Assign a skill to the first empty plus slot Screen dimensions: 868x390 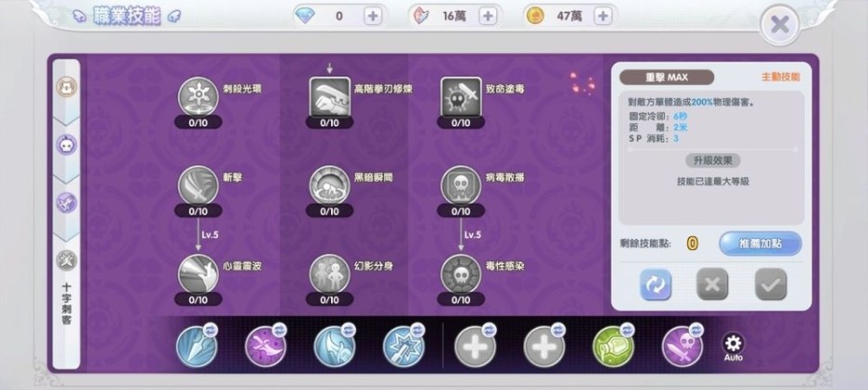[475, 347]
